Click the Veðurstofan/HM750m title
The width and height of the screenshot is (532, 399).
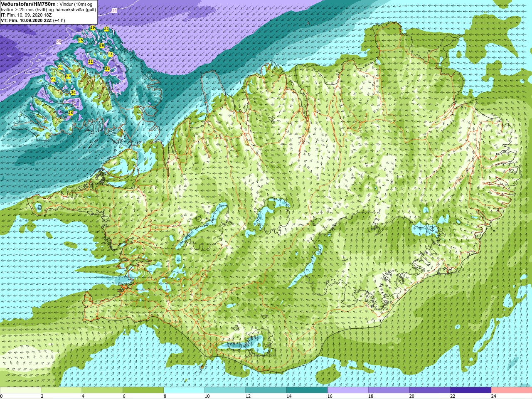[28, 4]
